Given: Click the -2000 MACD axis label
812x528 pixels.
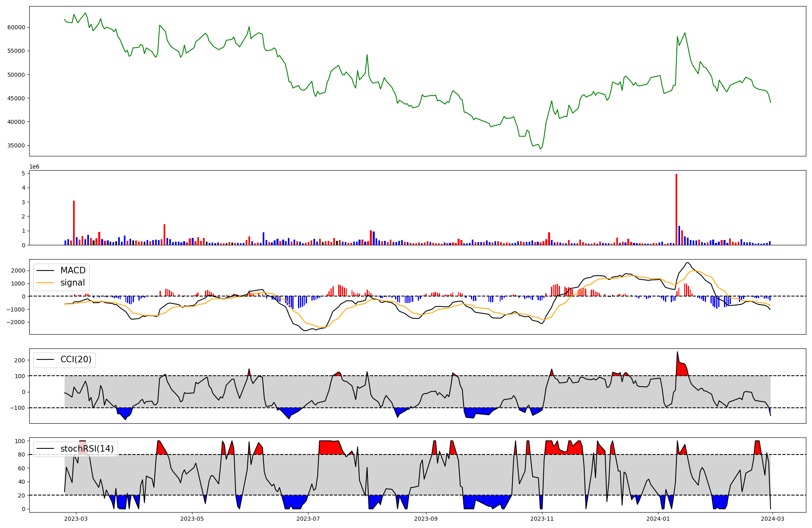Looking at the screenshot, I should 15,322.
